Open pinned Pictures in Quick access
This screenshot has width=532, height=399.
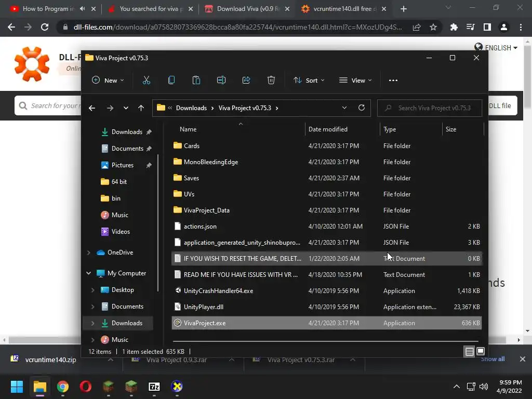point(123,165)
